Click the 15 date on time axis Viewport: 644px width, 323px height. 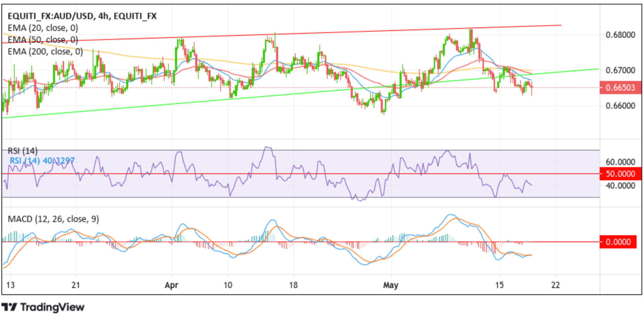[499, 285]
